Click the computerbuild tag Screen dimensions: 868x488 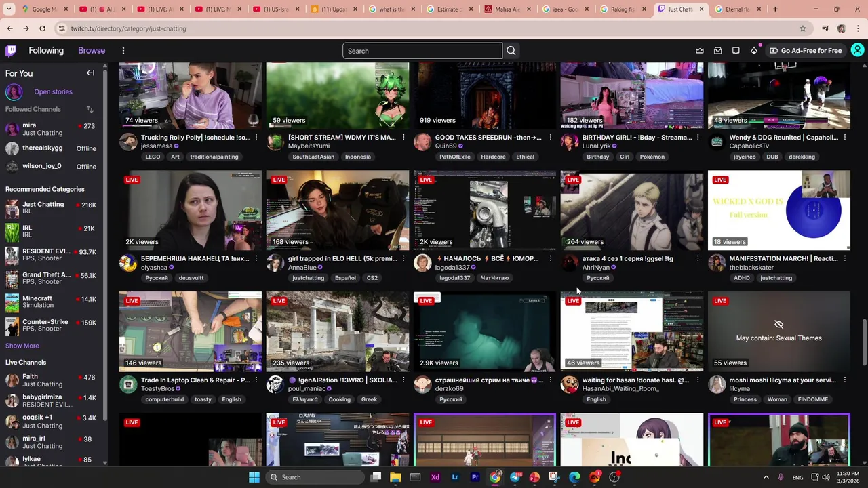165,399
